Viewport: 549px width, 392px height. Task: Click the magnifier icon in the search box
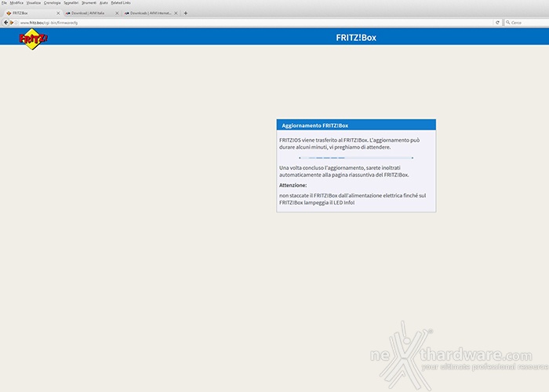pyautogui.click(x=507, y=23)
